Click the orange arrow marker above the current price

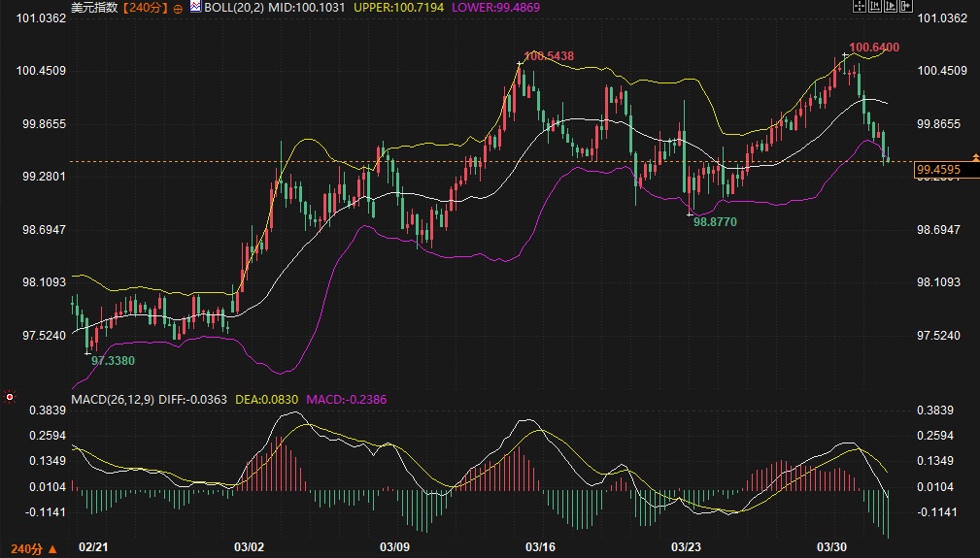pos(975,156)
